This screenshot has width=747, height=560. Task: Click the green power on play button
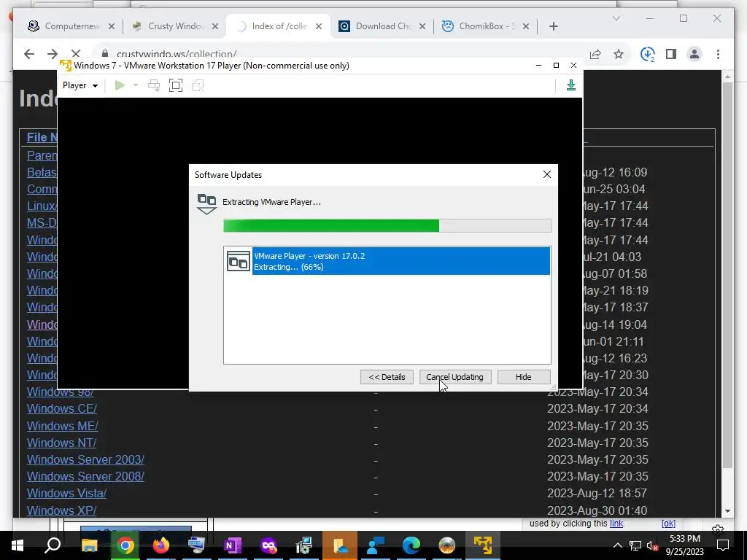pyautogui.click(x=120, y=85)
